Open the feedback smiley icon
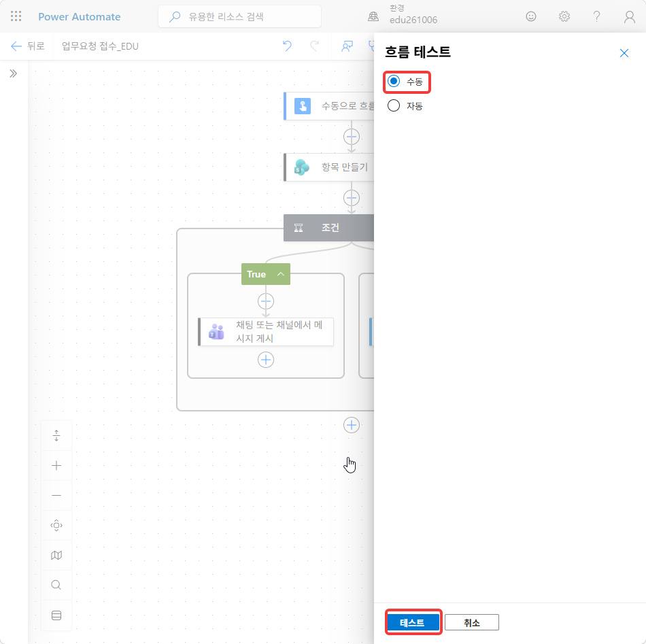Image resolution: width=646 pixels, height=644 pixels. pyautogui.click(x=531, y=16)
